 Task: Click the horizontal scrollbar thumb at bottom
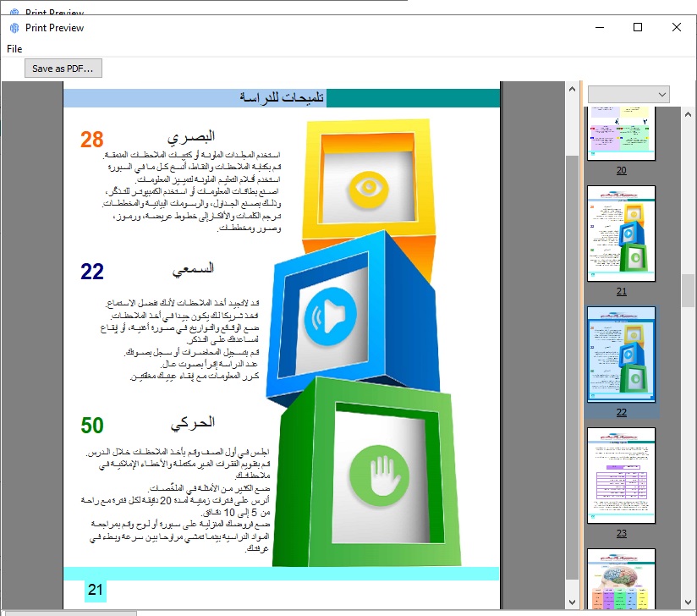click(x=71, y=613)
